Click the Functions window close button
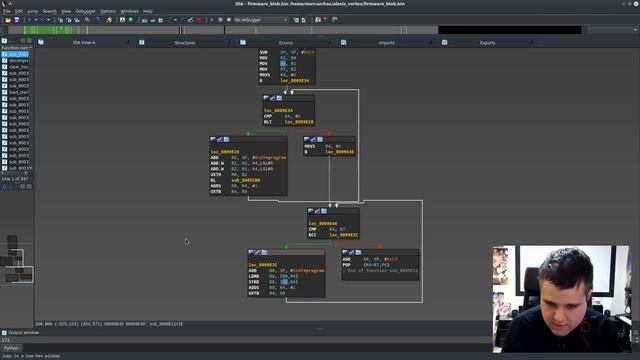Image resolution: width=640 pixels, height=360 pixels. (29, 41)
